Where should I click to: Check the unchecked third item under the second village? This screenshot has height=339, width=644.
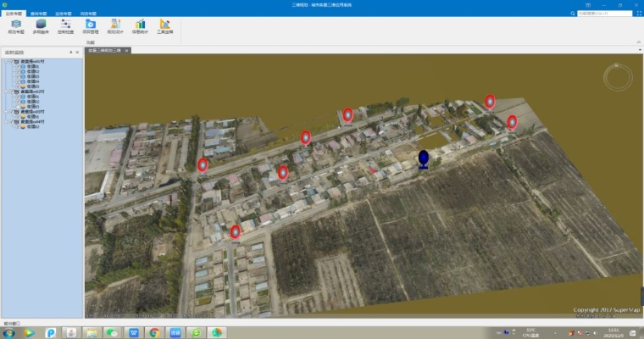17,106
